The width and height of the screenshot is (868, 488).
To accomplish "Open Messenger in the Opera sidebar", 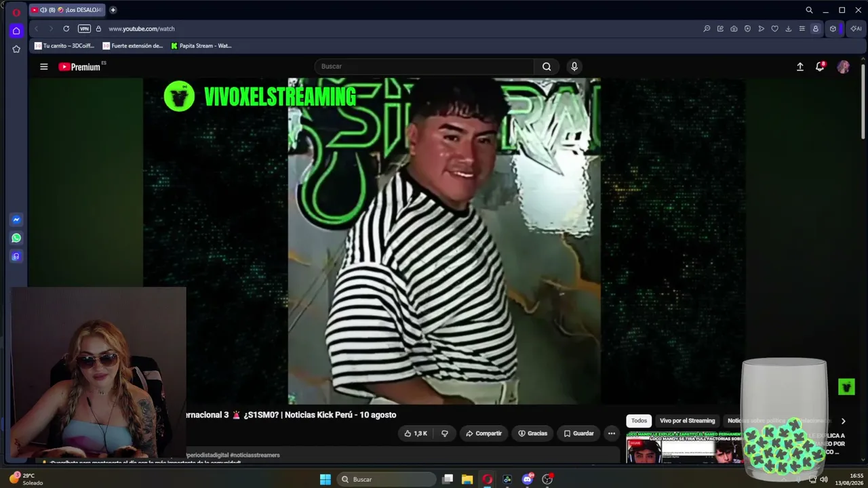I will (x=16, y=220).
